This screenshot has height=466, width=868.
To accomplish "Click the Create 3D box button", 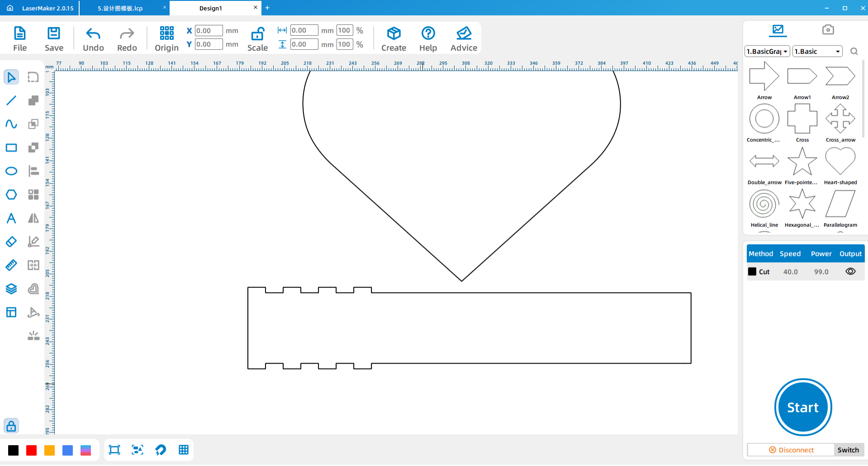I will coord(394,39).
